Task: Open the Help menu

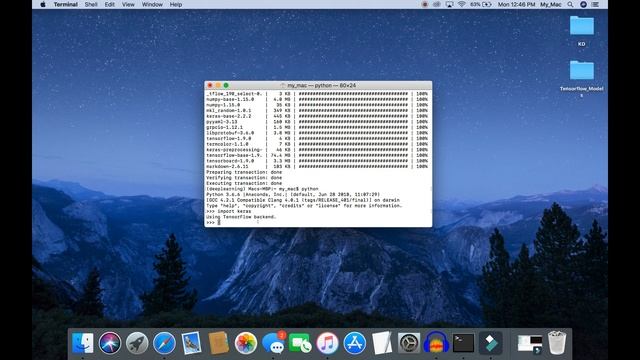Action: click(x=176, y=4)
